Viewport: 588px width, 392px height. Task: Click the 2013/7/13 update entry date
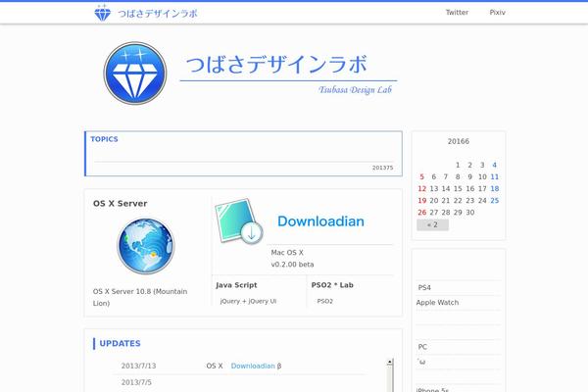pyautogui.click(x=138, y=366)
